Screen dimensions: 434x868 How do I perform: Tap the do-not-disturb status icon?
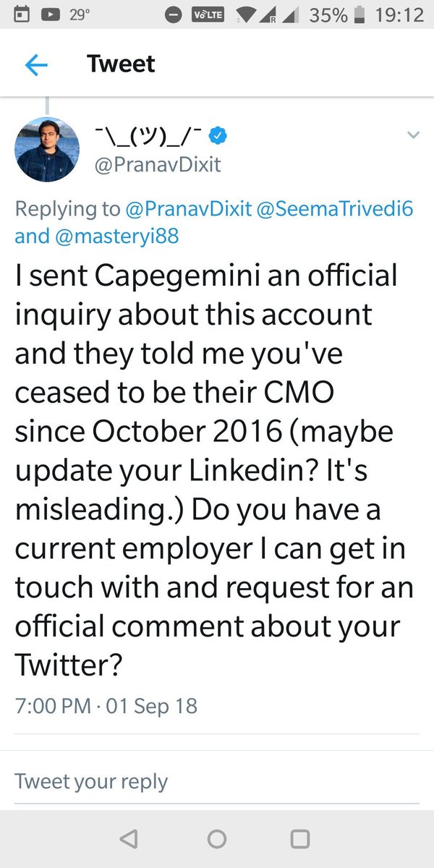(x=173, y=14)
